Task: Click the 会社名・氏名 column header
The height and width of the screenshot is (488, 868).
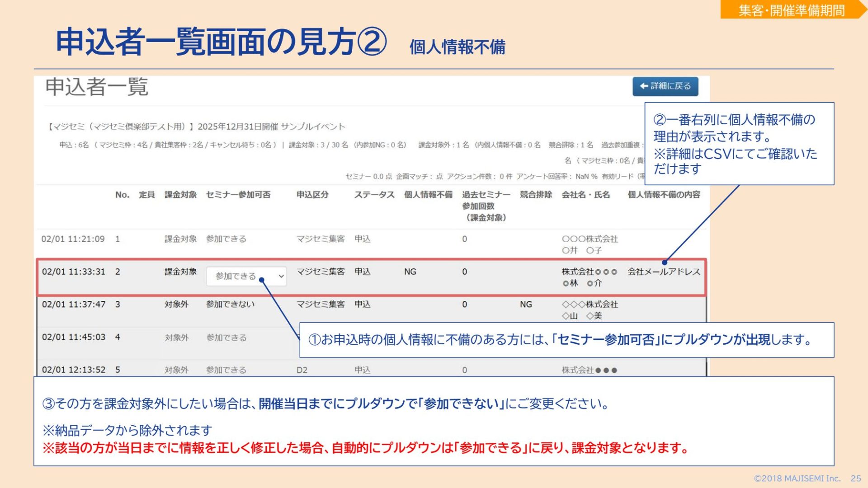Action: pos(585,195)
